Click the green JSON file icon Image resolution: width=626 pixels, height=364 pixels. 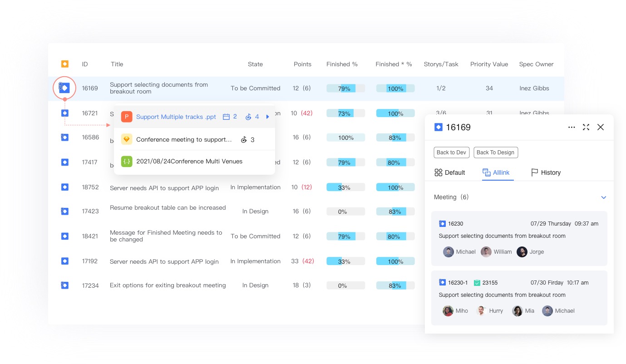[127, 161]
